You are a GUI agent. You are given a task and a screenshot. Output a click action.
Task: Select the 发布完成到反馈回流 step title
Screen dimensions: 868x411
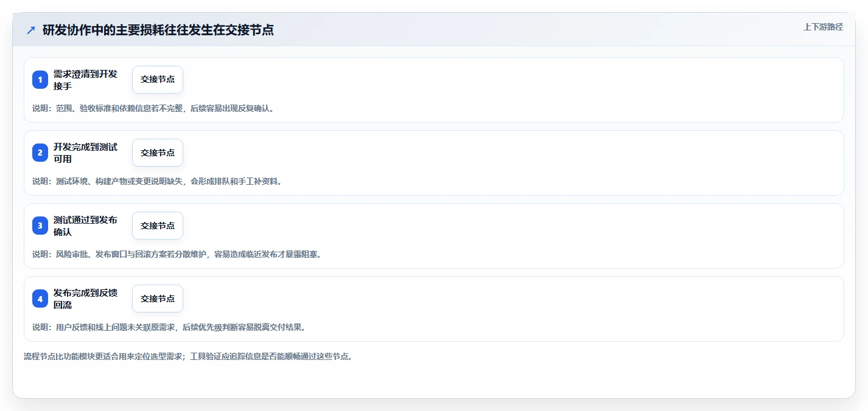point(85,299)
